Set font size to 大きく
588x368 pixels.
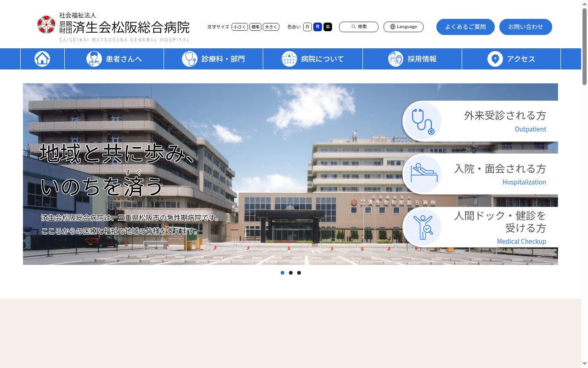click(x=271, y=27)
